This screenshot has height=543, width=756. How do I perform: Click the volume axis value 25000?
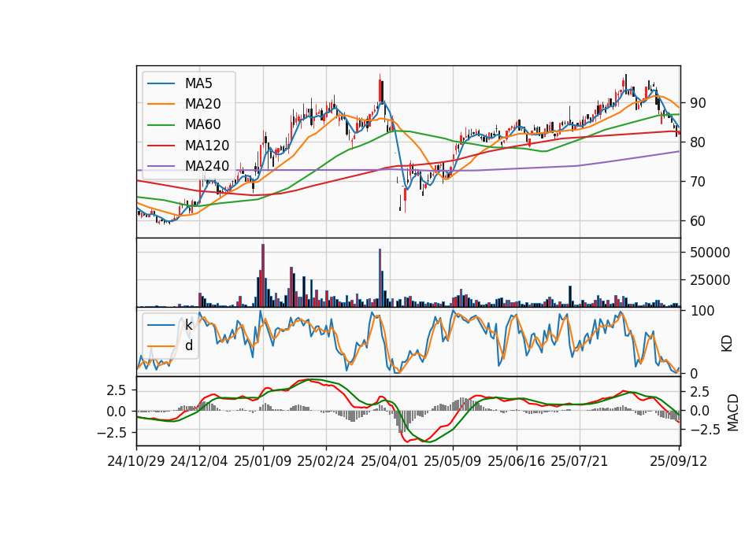pos(710,280)
